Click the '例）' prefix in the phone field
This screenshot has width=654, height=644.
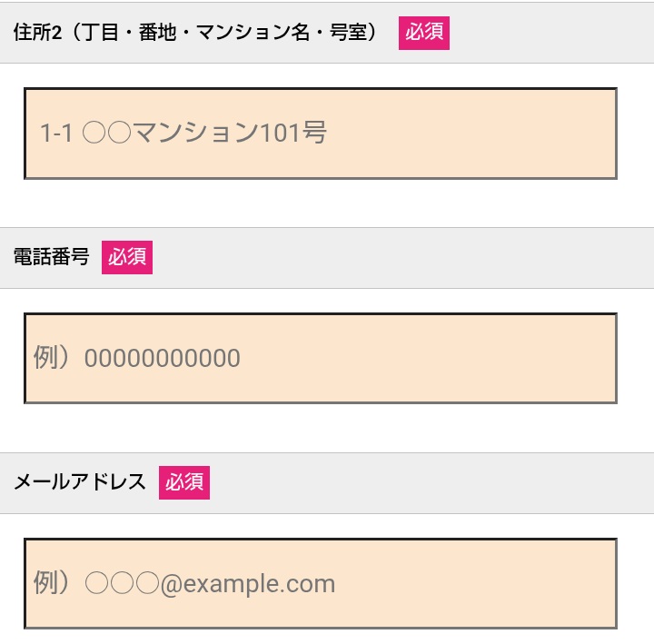click(53, 358)
